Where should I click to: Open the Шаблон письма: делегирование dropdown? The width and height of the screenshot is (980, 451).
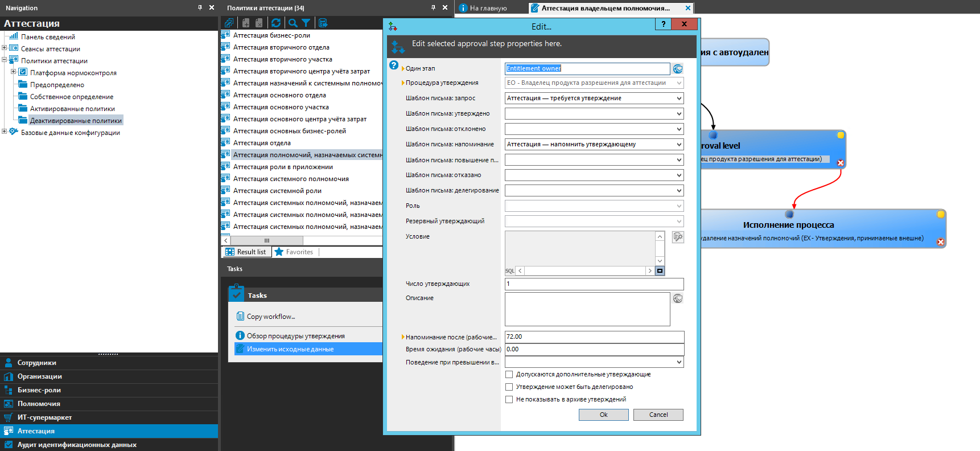coord(679,191)
